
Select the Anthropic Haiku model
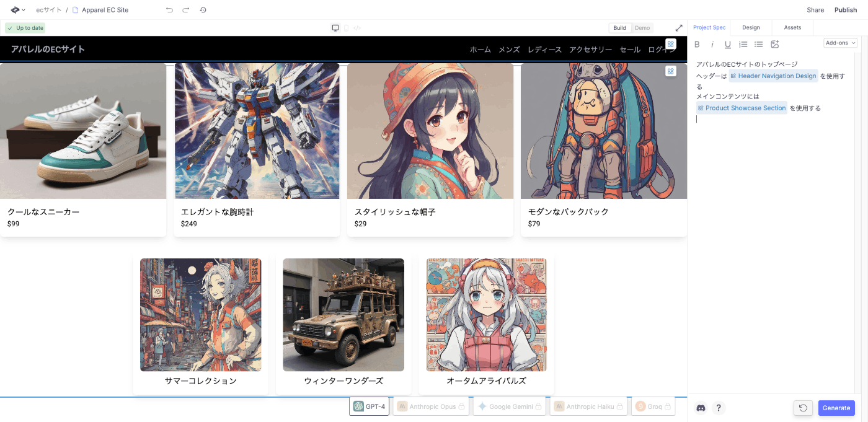pyautogui.click(x=589, y=407)
